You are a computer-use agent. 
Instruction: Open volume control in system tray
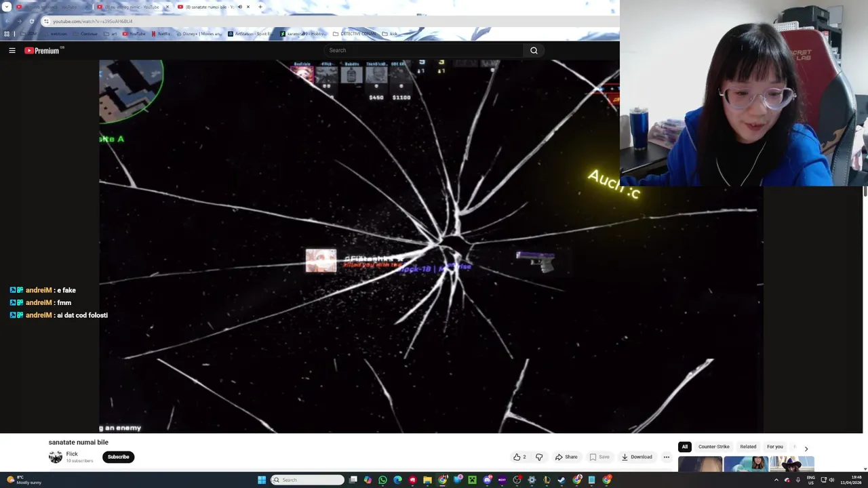[x=831, y=480]
